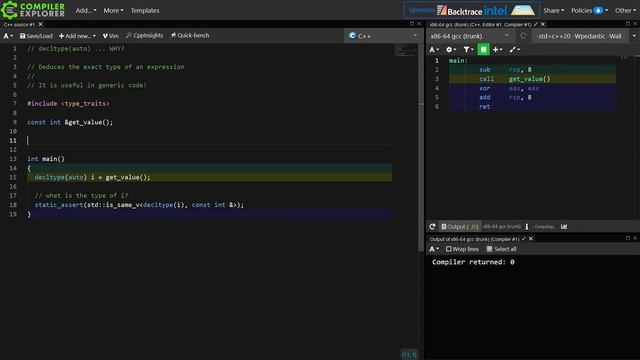The width and height of the screenshot is (640, 360).
Task: Open the editor font size dropdown
Action: pos(8,36)
